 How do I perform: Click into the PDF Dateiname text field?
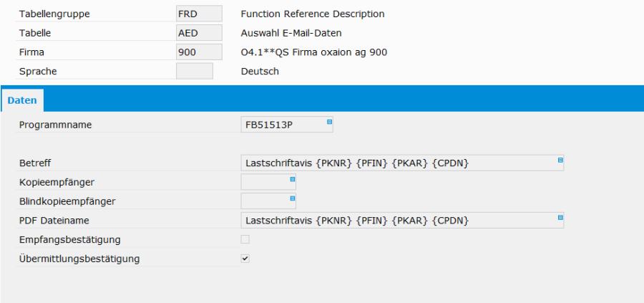[397, 221]
